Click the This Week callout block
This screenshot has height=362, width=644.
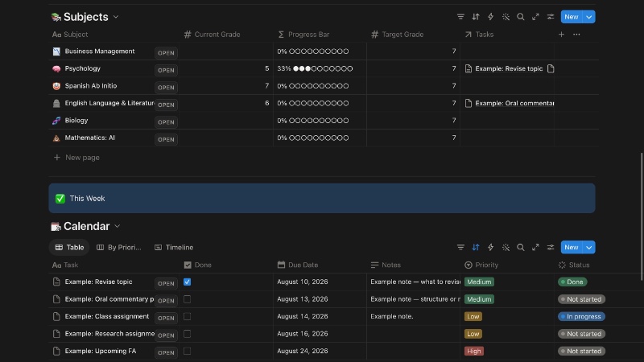(x=321, y=198)
